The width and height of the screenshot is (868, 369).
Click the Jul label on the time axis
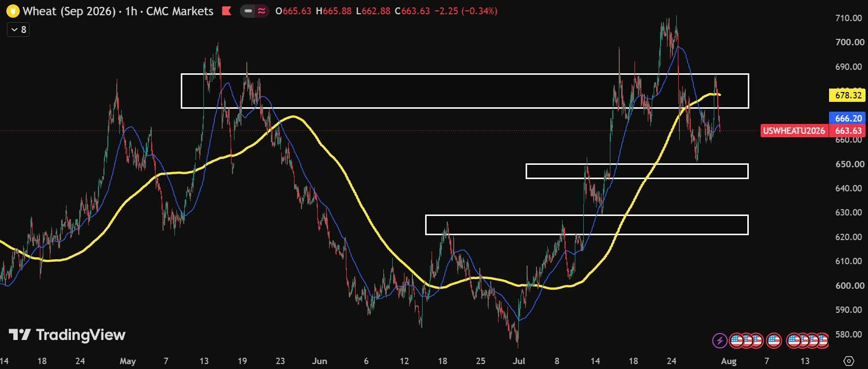pyautogui.click(x=519, y=361)
